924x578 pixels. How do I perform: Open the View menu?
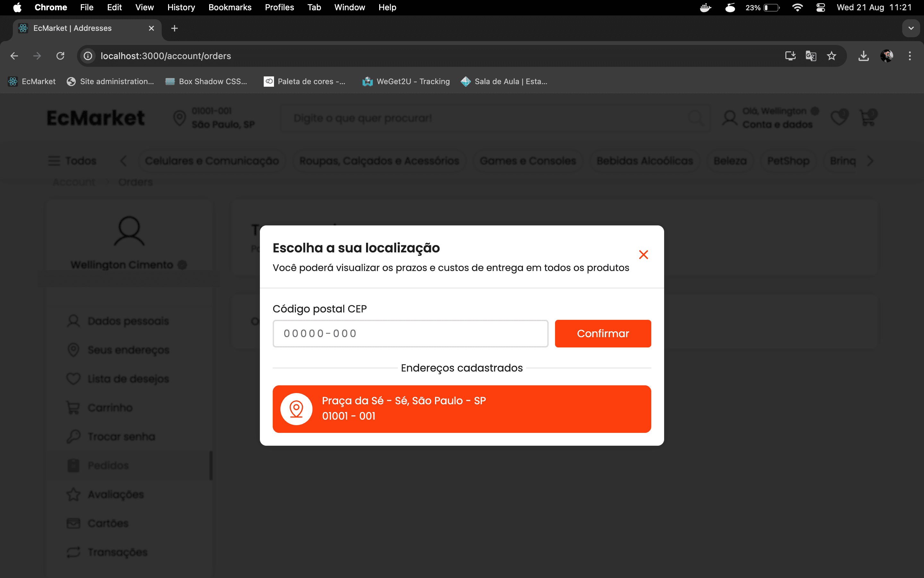coord(144,8)
